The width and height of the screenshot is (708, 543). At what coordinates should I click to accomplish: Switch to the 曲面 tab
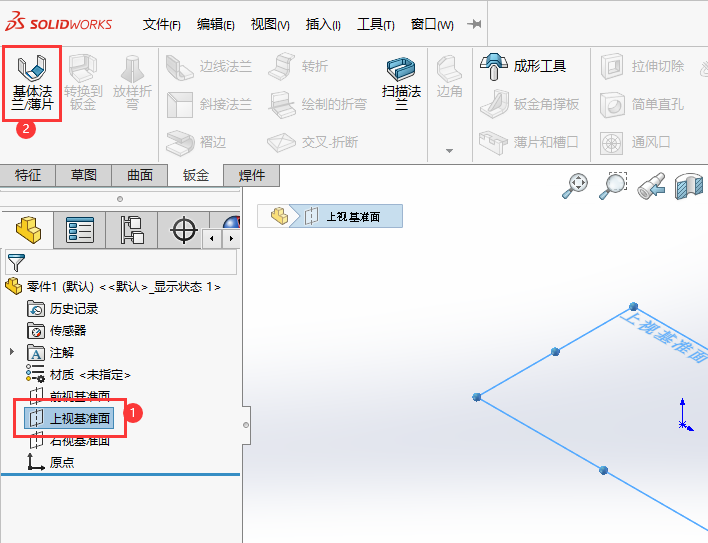(x=140, y=175)
